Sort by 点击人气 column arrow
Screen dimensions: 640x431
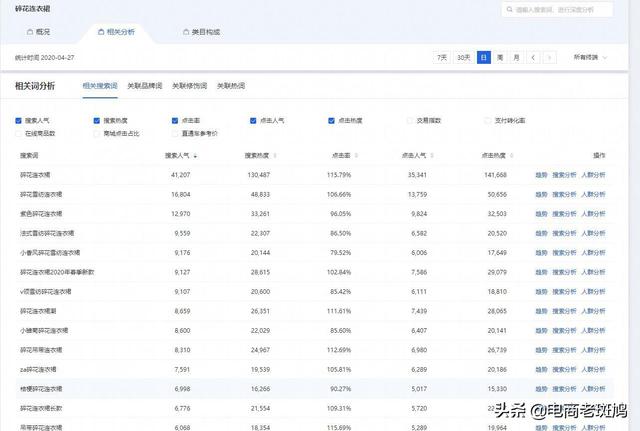432,156
